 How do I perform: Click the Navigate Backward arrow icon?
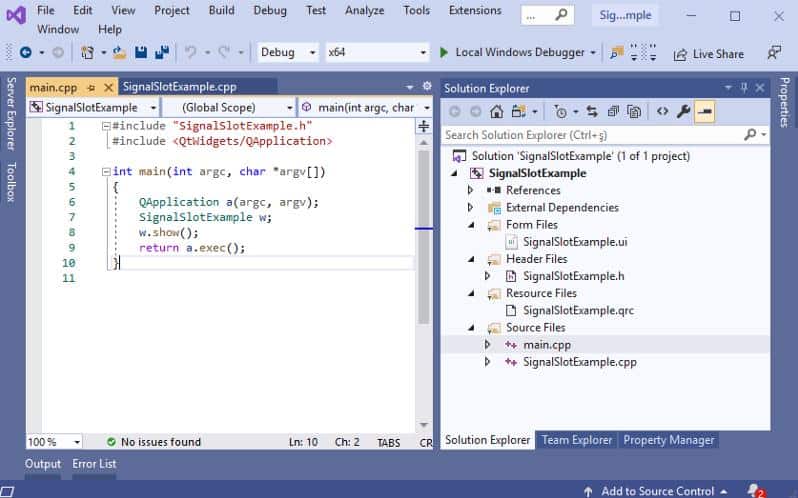pos(25,52)
